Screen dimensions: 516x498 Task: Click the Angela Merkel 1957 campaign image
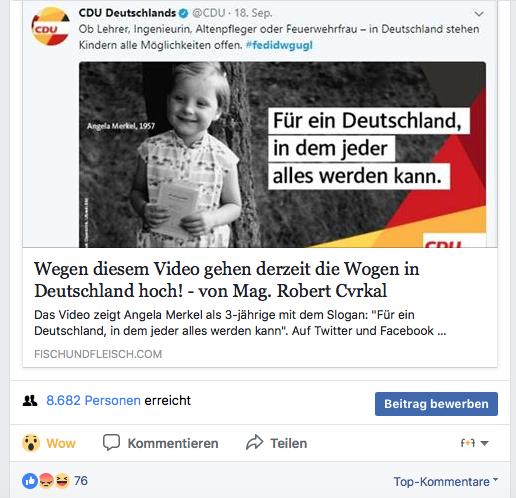(282, 155)
